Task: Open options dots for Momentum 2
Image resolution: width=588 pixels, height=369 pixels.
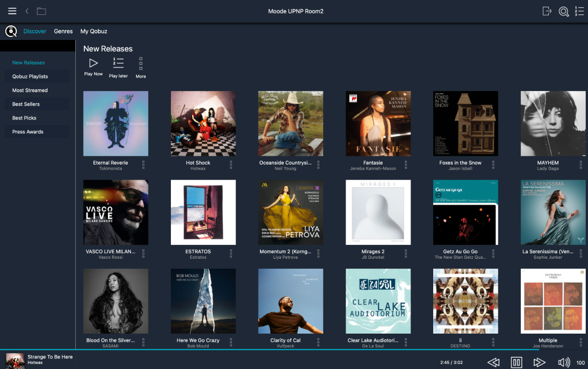Action: pos(318,253)
